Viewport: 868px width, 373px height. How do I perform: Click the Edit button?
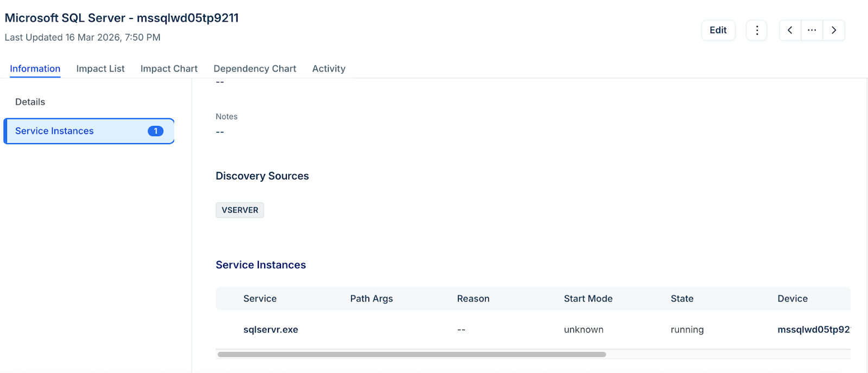point(718,30)
